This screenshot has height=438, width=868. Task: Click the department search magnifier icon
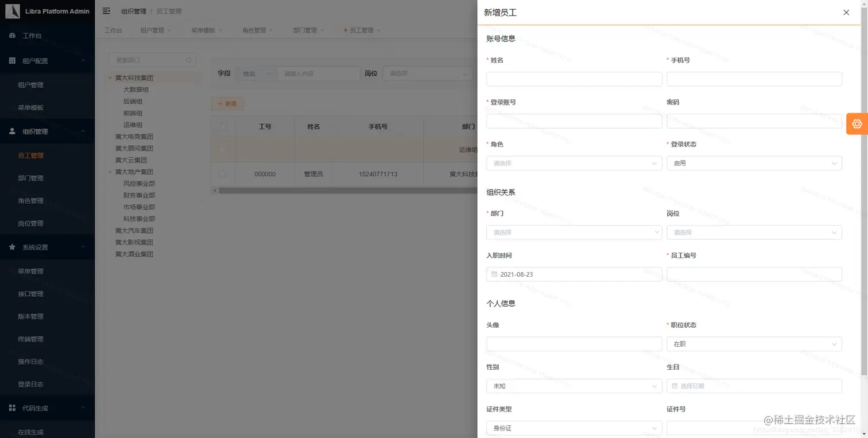pyautogui.click(x=189, y=60)
